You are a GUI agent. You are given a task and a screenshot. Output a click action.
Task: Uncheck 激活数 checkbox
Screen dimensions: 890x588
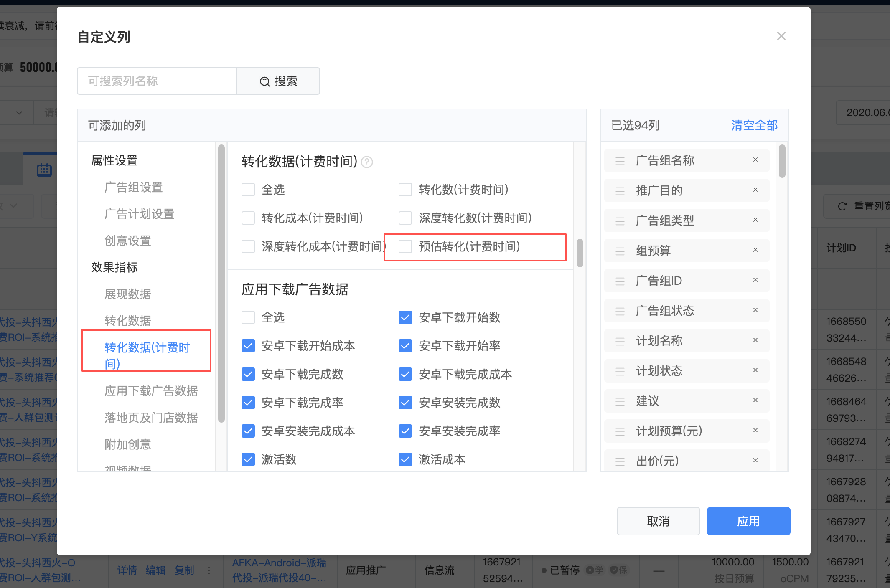click(x=248, y=459)
